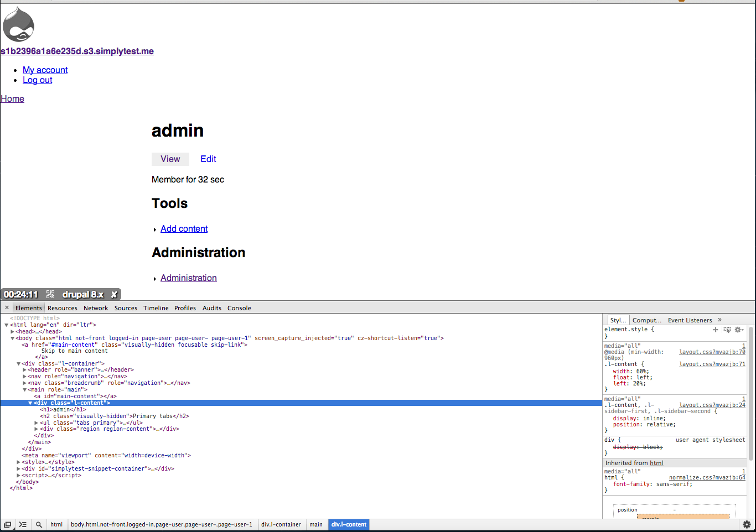The image size is (756, 532).
Task: Expand the nav breadcrumb node
Action: tap(24, 383)
